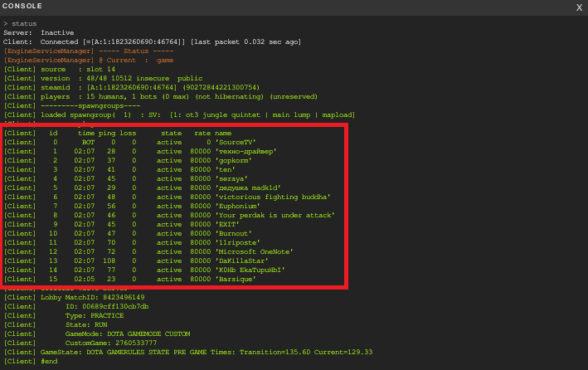Click the '> status' command line
Viewport: 588px width, 370px height.
pos(20,23)
